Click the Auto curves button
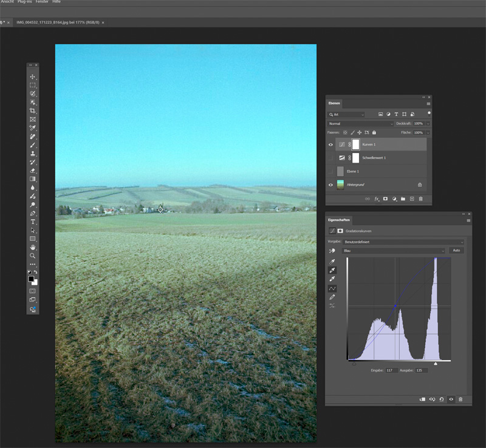Image resolution: width=486 pixels, height=448 pixels. [x=456, y=250]
